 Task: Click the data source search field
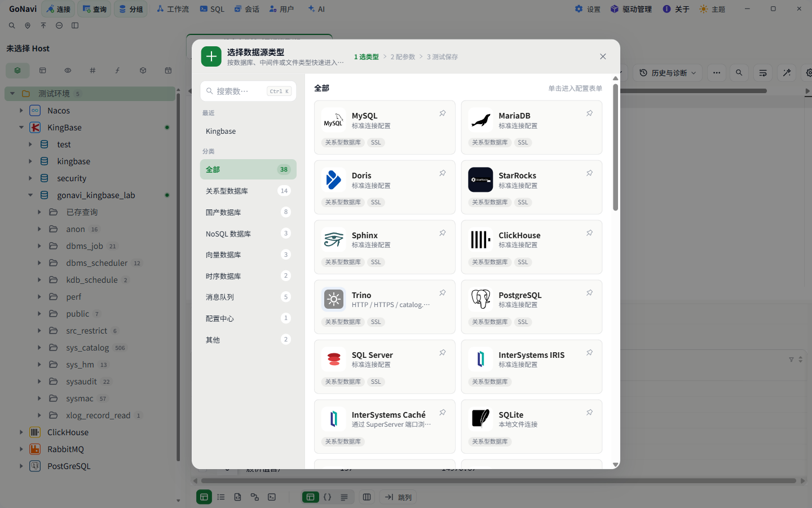(248, 91)
